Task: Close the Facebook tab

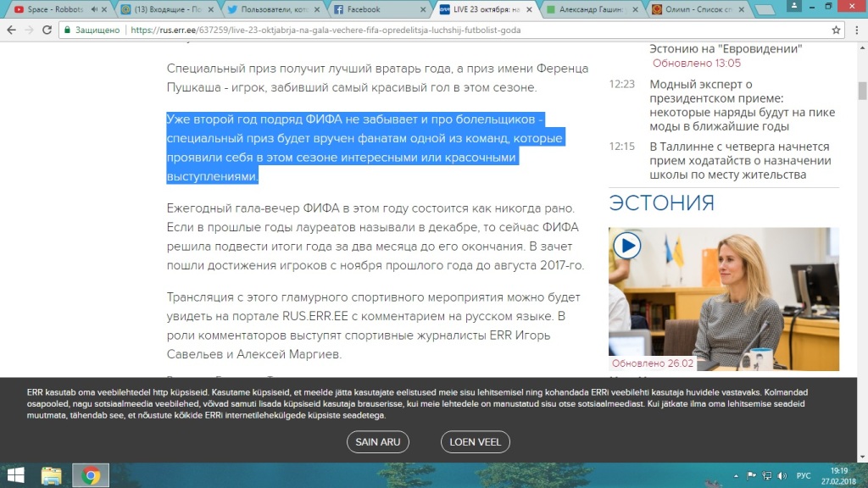Action: click(x=423, y=9)
